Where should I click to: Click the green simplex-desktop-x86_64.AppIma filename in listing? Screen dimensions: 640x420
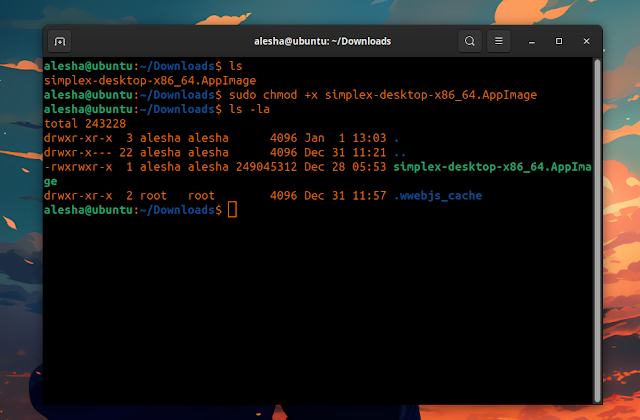[x=492, y=167]
